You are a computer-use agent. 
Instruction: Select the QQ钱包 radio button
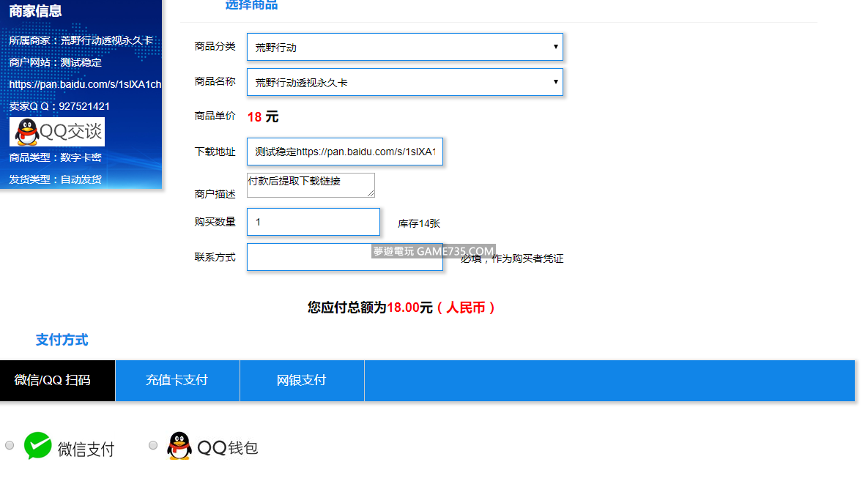[153, 445]
